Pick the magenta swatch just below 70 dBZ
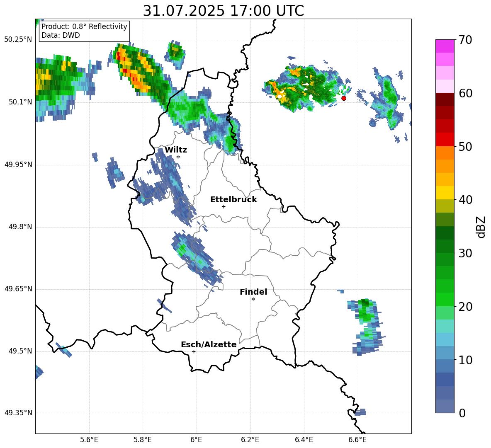This screenshot has width=491, height=448. [445, 46]
